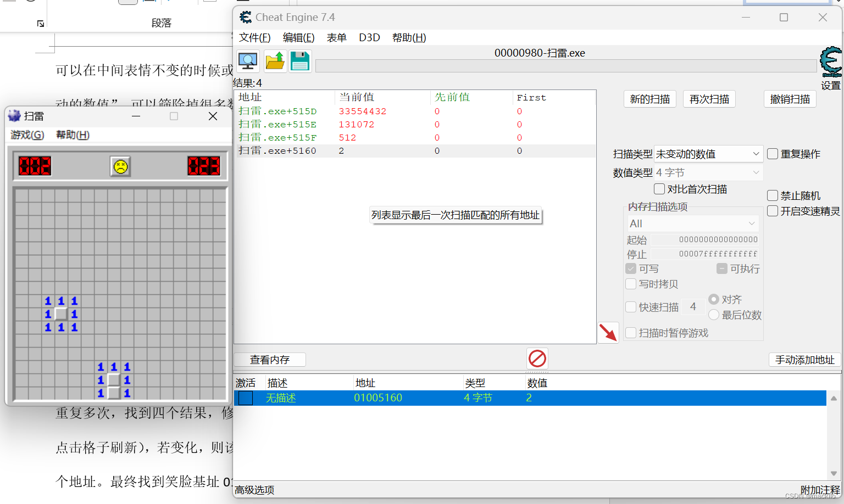This screenshot has height=504, width=844.
Task: Open the 编辑(E) menu
Action: tap(299, 37)
